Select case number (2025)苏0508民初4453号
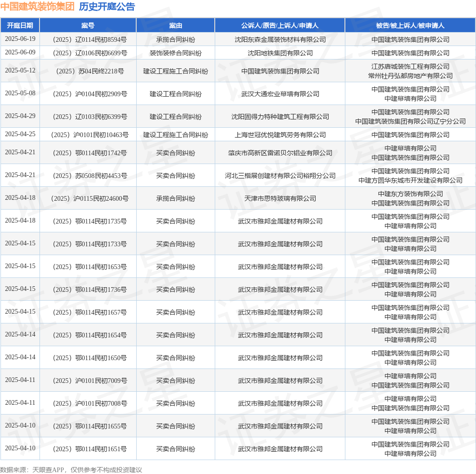 (90, 176)
